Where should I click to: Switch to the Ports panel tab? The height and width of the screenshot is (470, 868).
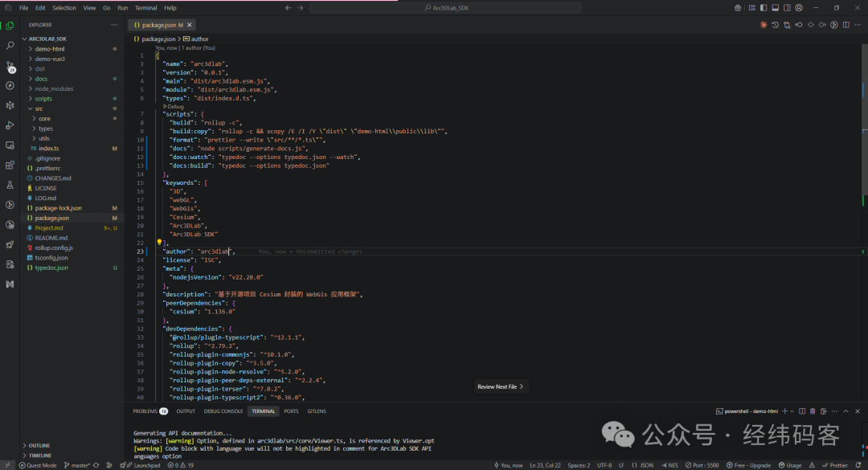click(x=291, y=411)
